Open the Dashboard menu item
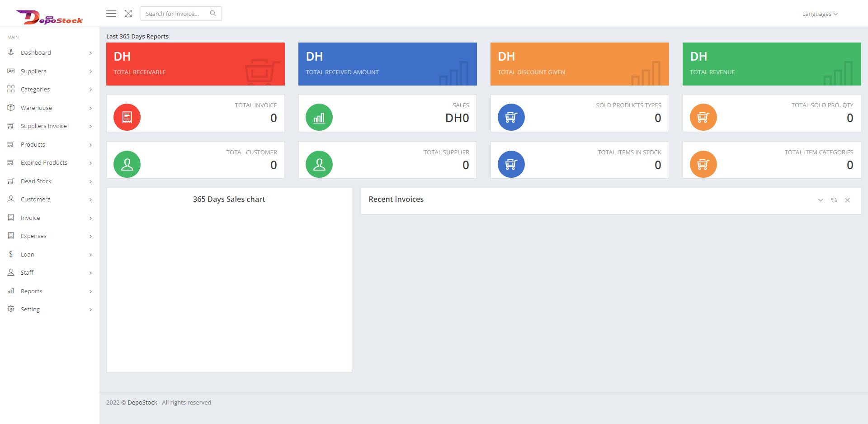Screen dimensions: 868x424 pyautogui.click(x=50, y=52)
